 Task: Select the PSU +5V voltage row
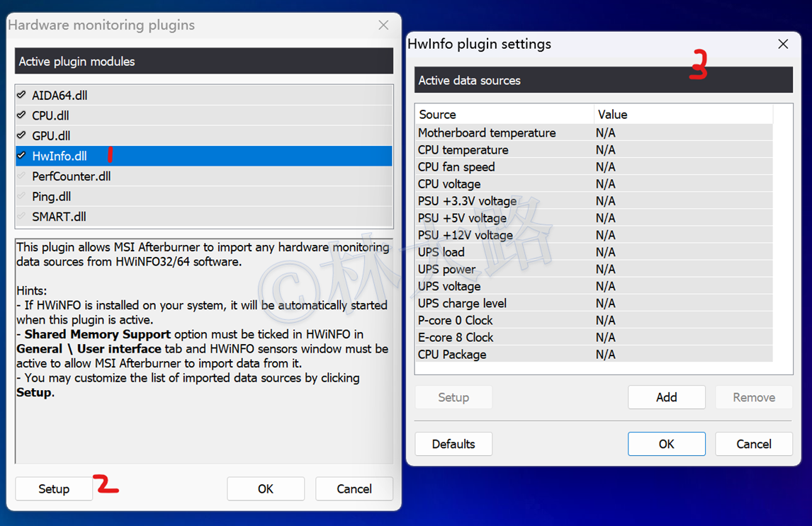(594, 218)
